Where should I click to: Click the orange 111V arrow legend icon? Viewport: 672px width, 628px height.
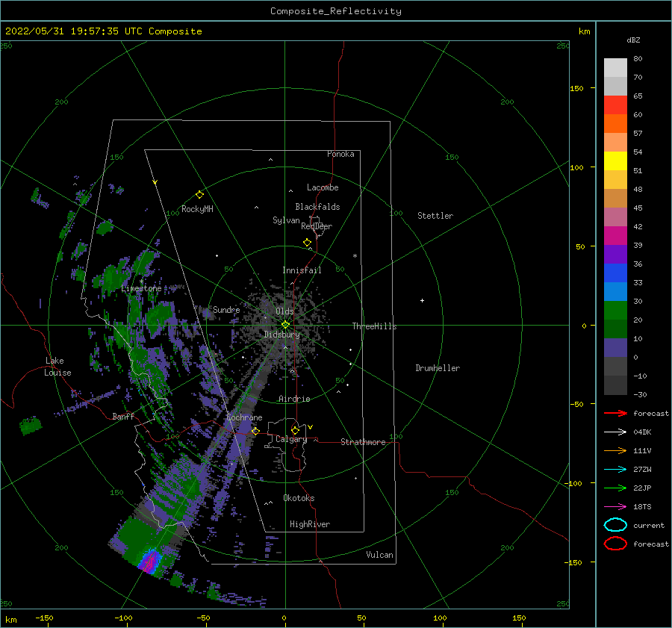[x=615, y=450]
